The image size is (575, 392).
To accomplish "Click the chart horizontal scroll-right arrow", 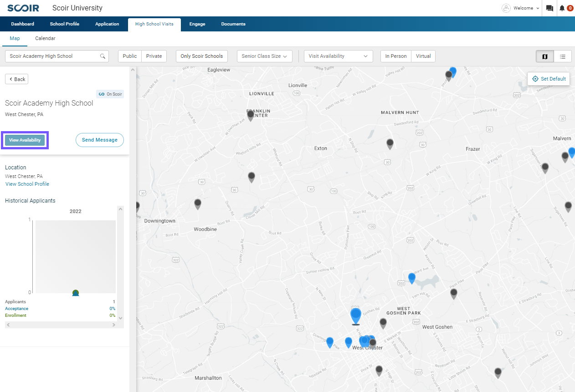I will [x=114, y=325].
